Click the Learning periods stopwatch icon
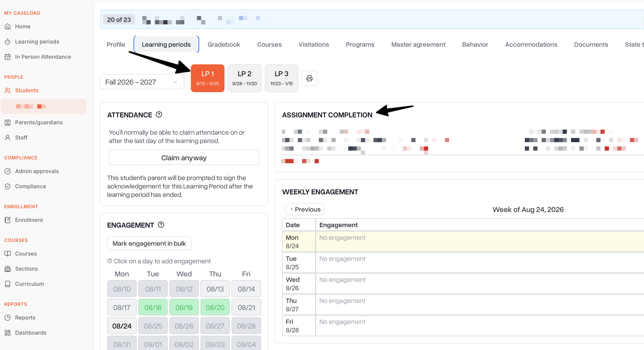The height and width of the screenshot is (350, 644). pos(8,41)
